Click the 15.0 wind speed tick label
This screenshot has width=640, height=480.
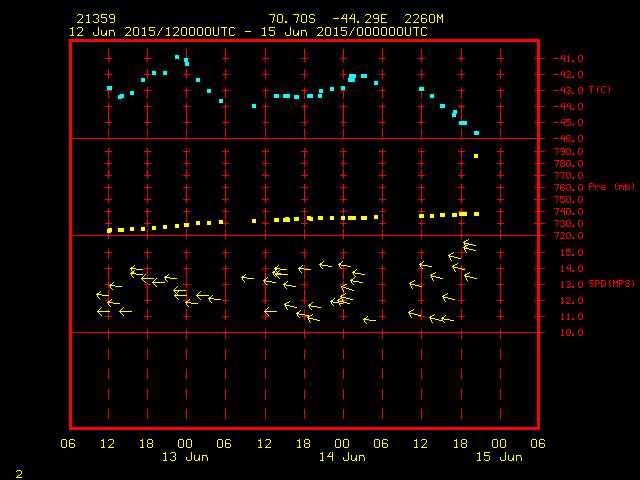(x=571, y=253)
